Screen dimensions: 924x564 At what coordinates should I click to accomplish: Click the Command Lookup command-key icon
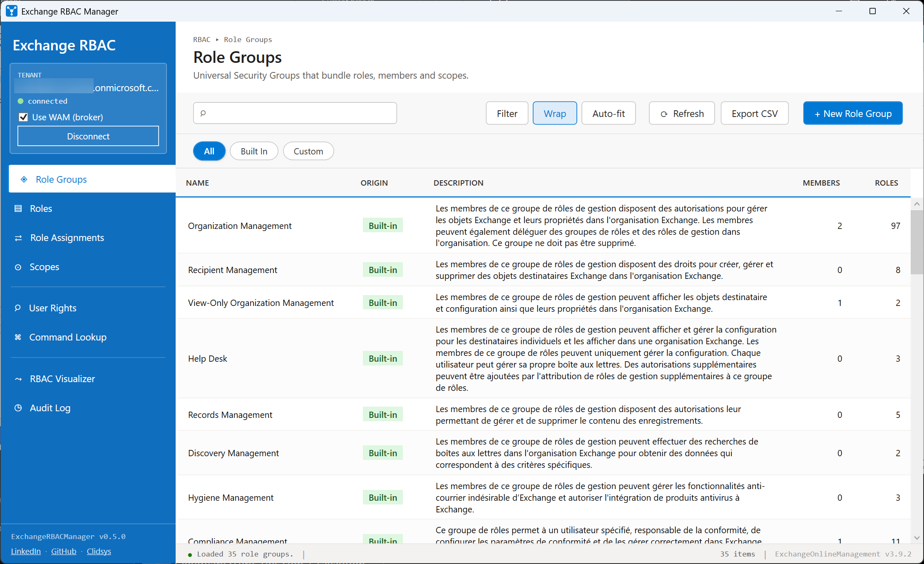(18, 337)
